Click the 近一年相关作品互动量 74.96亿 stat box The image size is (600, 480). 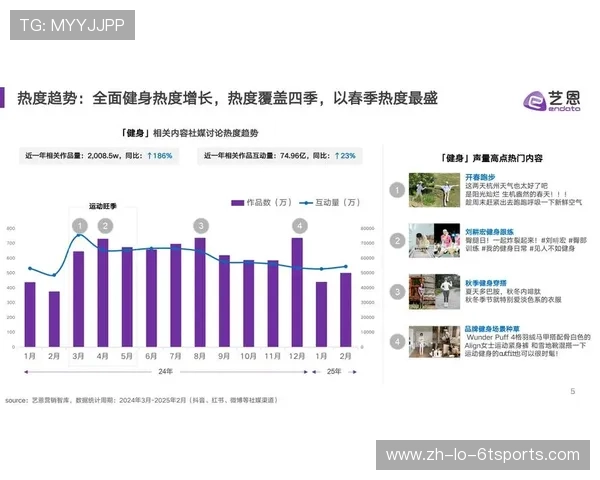coord(280,156)
